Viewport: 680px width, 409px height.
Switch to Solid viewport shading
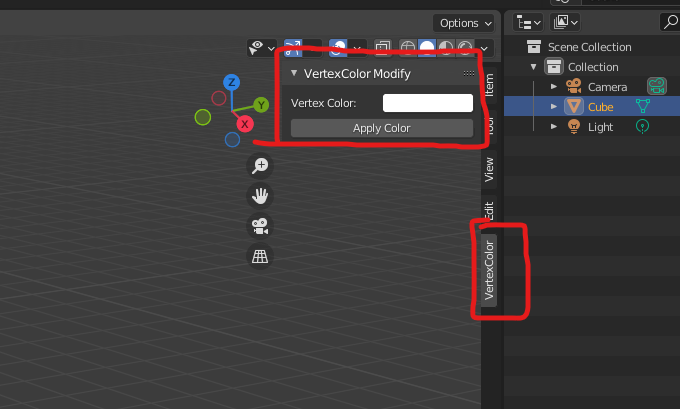click(427, 48)
